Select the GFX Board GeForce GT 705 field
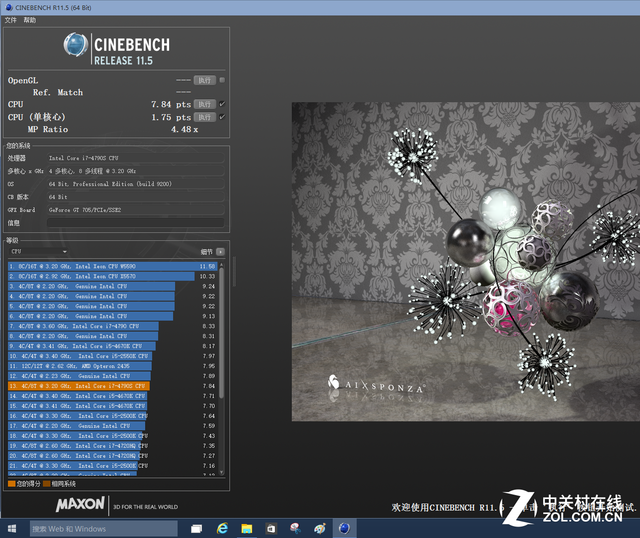This screenshot has width=640, height=538. click(136, 210)
